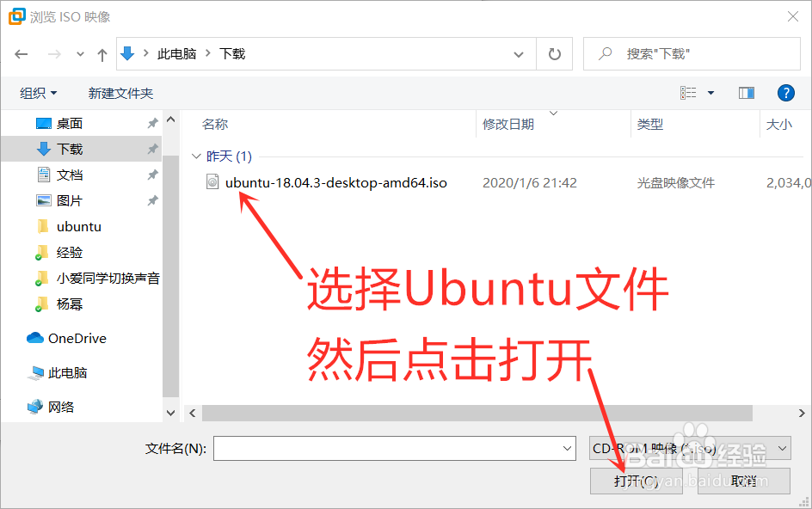Change view using the view layout icon

688,93
